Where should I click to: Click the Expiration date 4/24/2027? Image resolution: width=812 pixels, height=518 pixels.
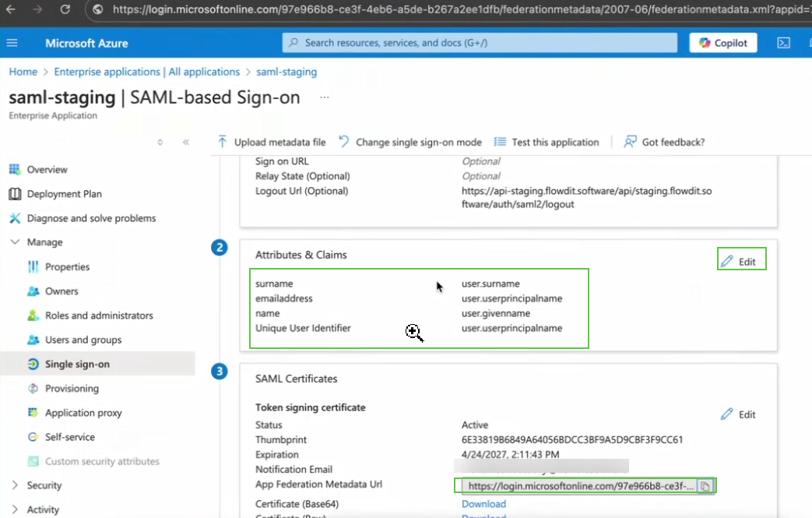[x=510, y=455]
